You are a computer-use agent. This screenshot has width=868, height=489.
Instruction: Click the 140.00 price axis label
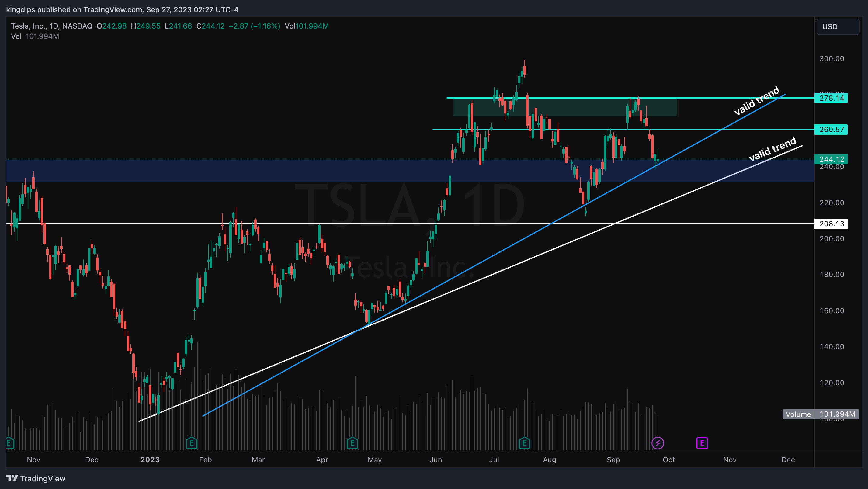832,346
